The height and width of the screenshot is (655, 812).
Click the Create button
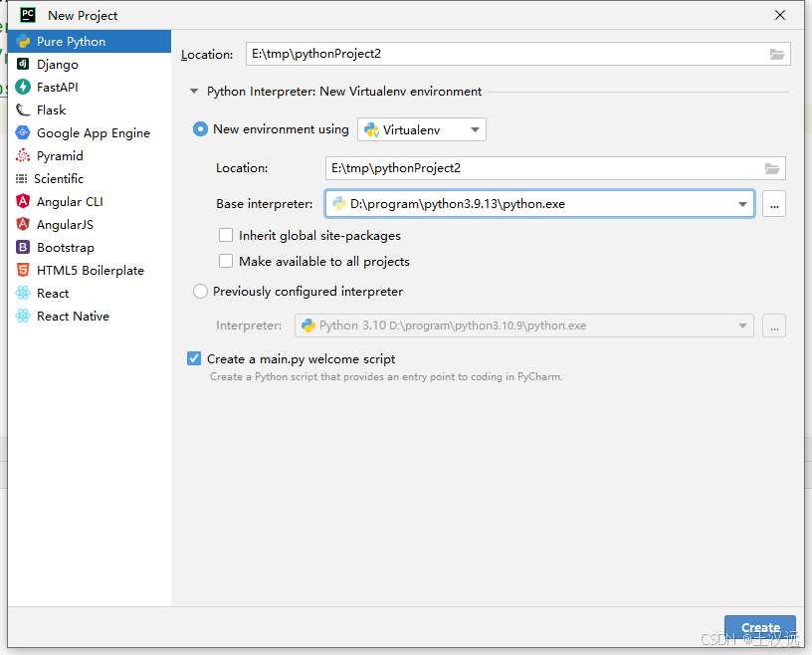759,627
